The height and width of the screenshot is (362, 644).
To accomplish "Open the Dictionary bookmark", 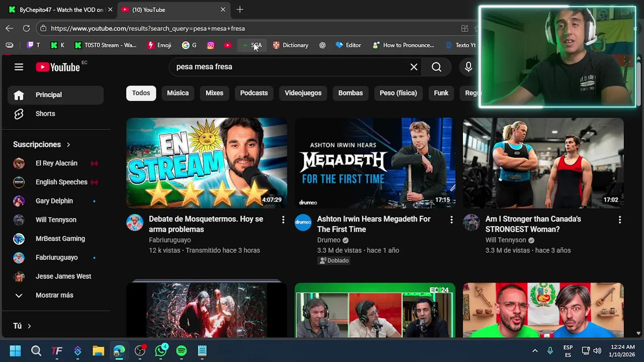I will [x=290, y=45].
